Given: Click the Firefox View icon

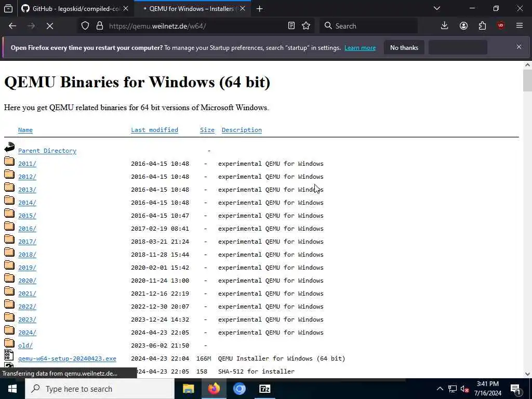Looking at the screenshot, I should click(8, 9).
